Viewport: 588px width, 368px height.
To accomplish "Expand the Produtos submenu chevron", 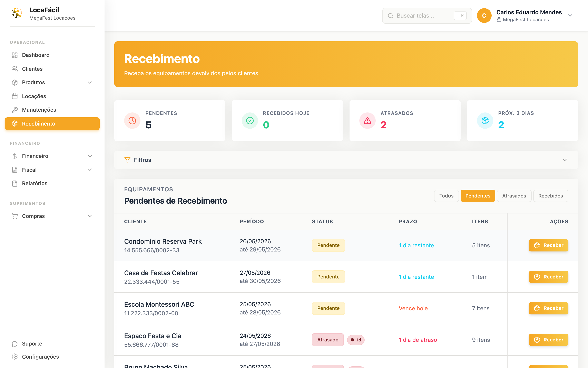I will (90, 83).
